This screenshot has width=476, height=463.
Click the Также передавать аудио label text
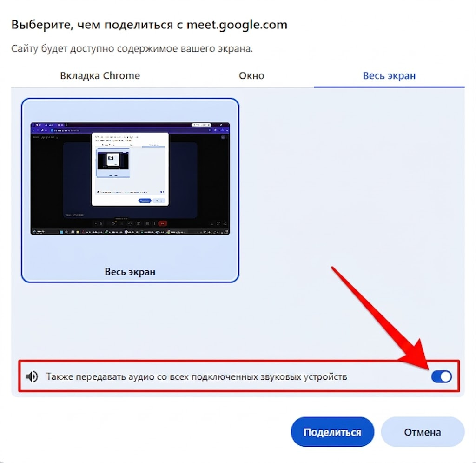click(197, 377)
